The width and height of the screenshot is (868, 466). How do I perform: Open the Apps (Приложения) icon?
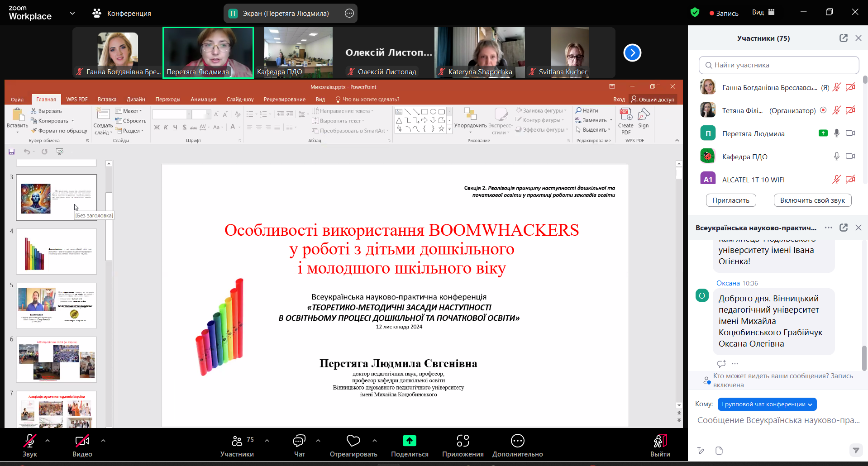tap(463, 441)
